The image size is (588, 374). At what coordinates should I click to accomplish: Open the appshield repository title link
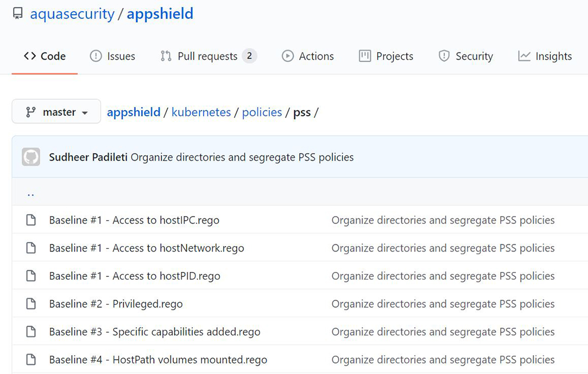[x=160, y=14]
